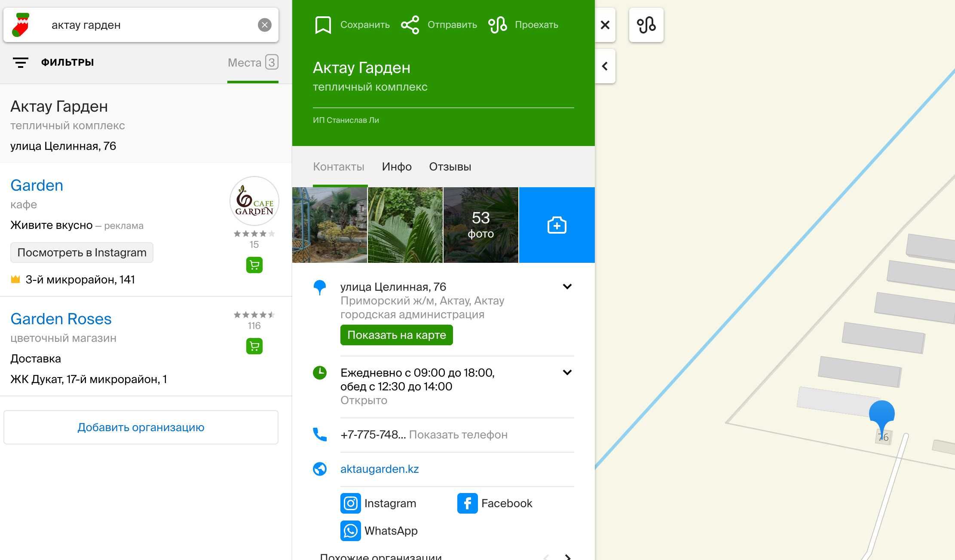This screenshot has height=560, width=955.
Task: Open the 53 фото gallery thumbnail
Action: tap(481, 225)
